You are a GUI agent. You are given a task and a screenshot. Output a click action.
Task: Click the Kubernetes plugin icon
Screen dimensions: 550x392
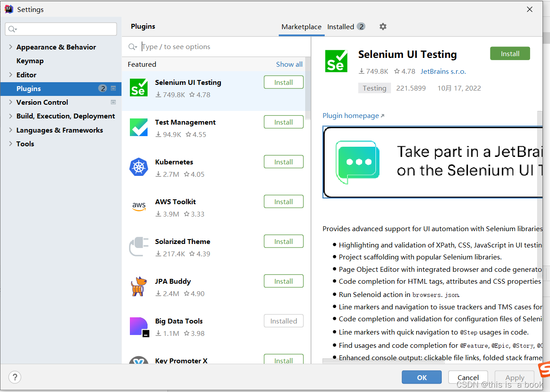click(x=139, y=167)
